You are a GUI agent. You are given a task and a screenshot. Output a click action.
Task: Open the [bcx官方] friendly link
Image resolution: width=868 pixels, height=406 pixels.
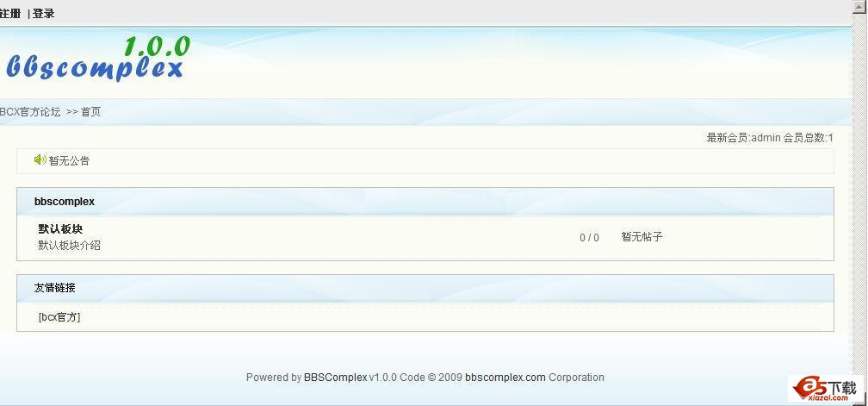pyautogui.click(x=59, y=317)
